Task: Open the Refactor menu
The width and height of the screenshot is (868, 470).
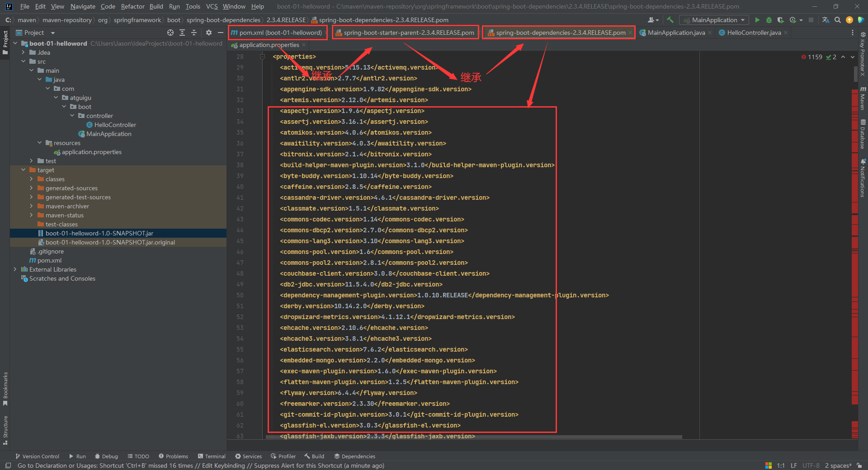Action: click(132, 6)
